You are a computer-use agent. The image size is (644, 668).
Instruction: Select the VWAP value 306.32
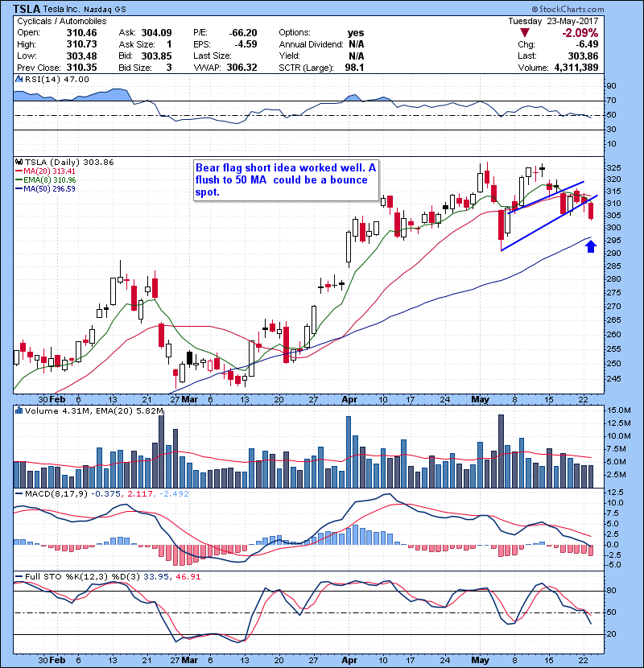242,68
